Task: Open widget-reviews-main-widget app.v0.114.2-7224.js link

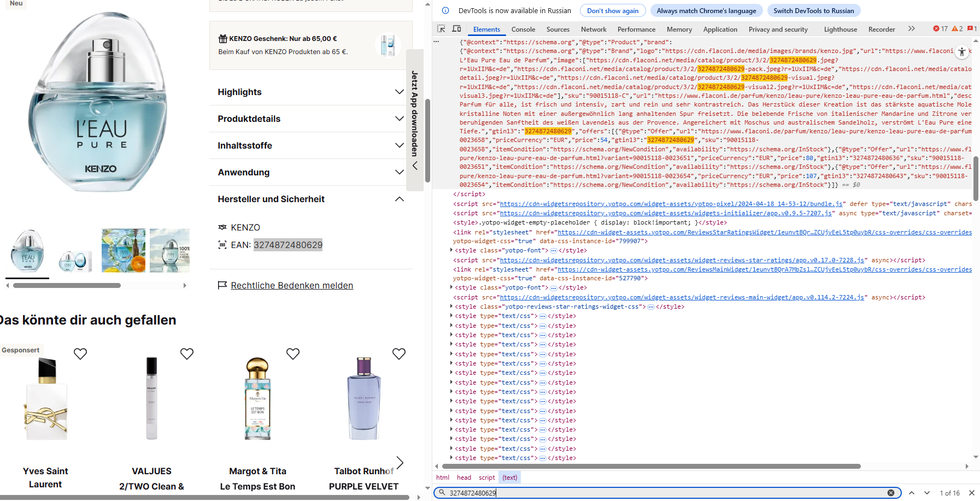Action: pos(682,297)
